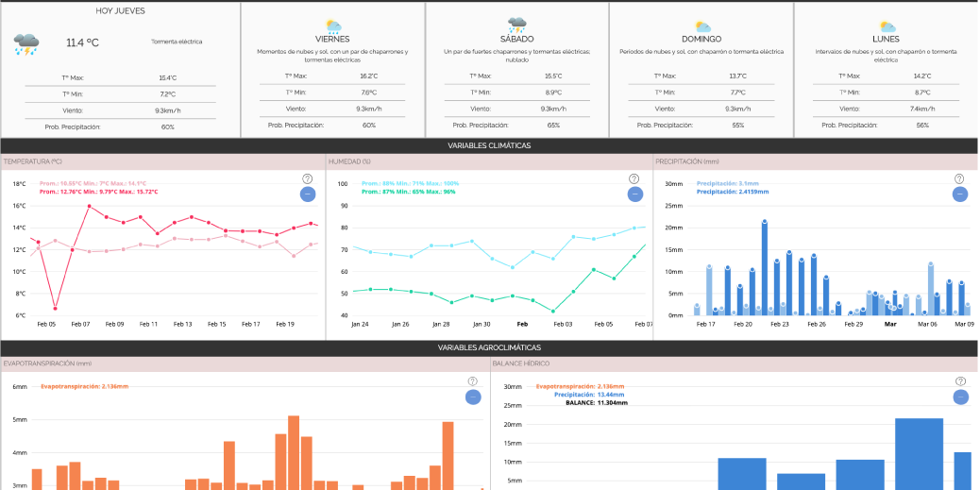The image size is (980, 490).
Task: Click the DOMINGO Tº Max value 13.7°C
Action: [x=737, y=76]
